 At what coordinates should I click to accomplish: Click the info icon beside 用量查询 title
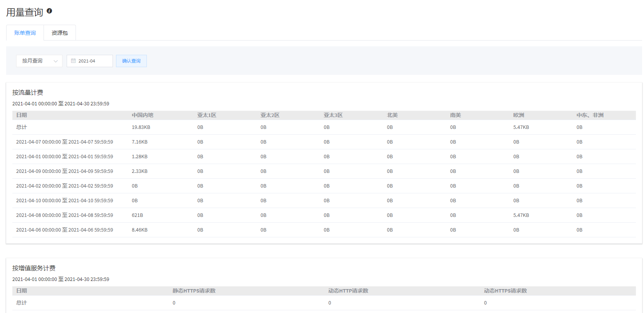(x=49, y=11)
